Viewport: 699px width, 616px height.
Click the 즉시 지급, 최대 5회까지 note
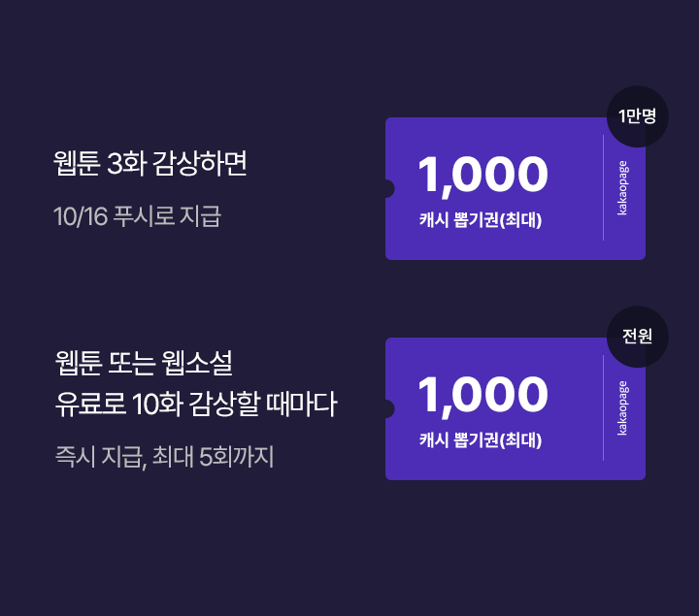[x=164, y=457]
